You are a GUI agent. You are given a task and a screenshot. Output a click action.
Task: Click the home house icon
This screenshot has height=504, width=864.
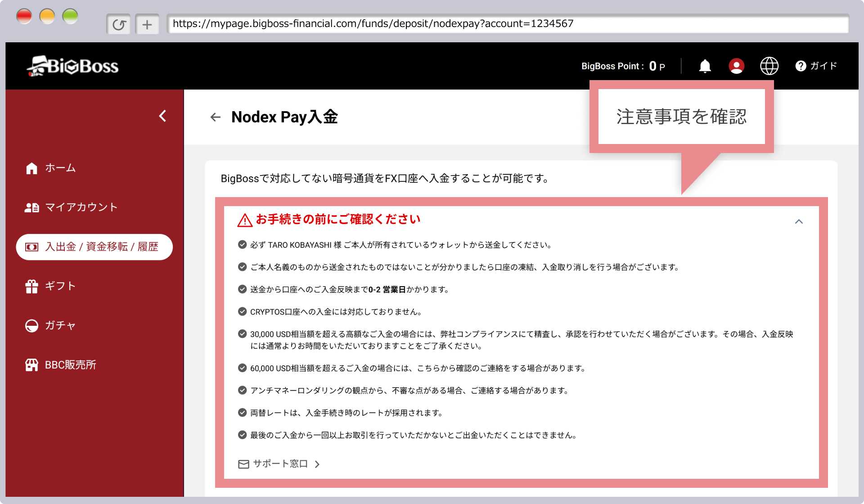point(31,168)
